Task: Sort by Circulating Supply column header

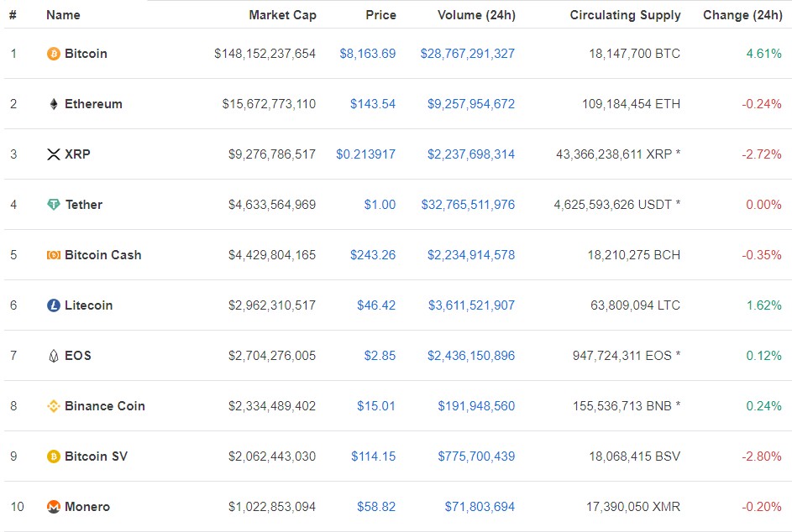Action: 626,15
